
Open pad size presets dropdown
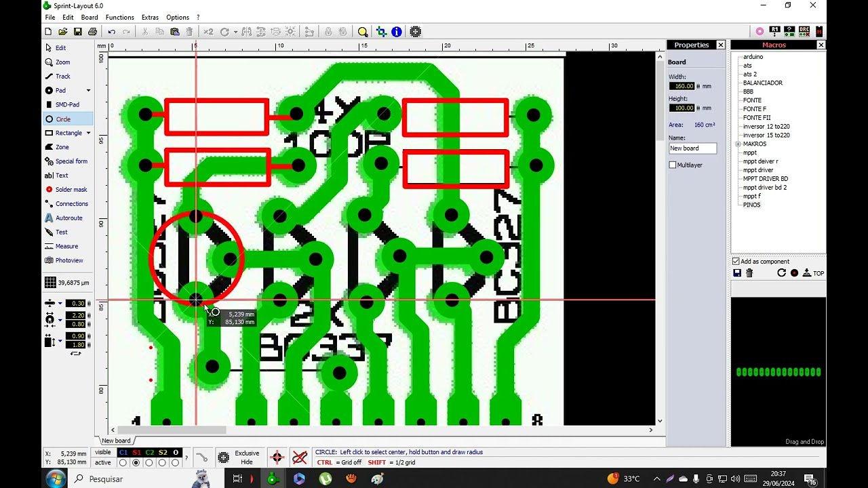point(60,319)
